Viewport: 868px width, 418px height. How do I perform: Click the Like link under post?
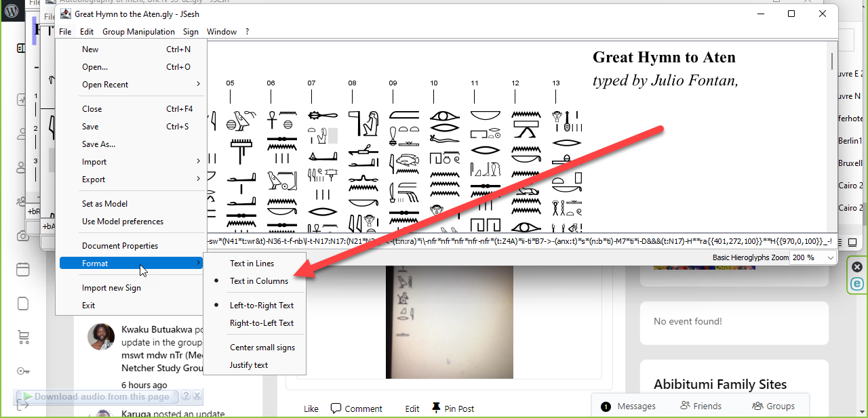[311, 409]
